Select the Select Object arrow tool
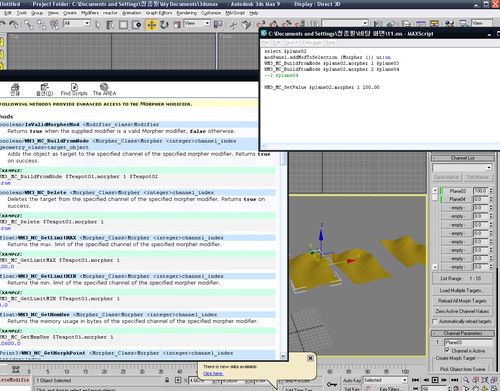Screen dimensions: 500x391 [97, 25]
